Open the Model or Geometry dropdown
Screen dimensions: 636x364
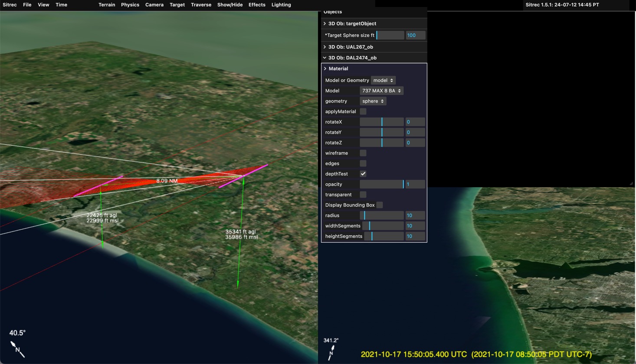[x=383, y=80]
